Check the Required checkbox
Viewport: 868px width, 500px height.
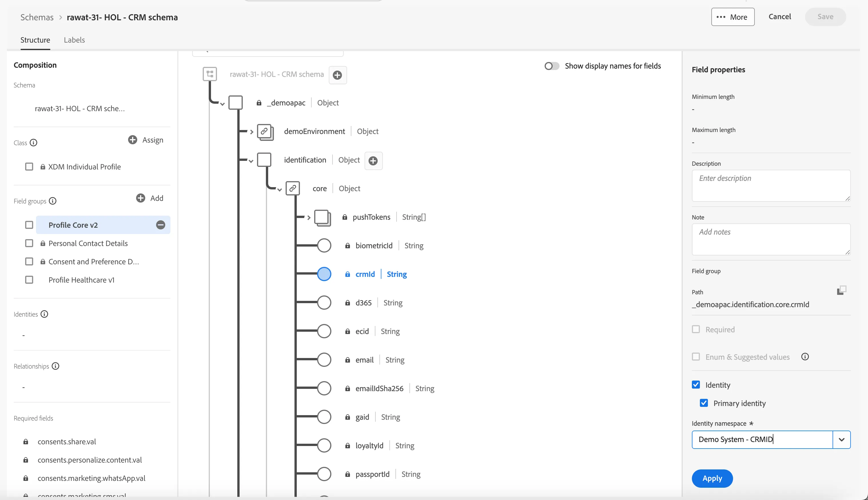(696, 329)
